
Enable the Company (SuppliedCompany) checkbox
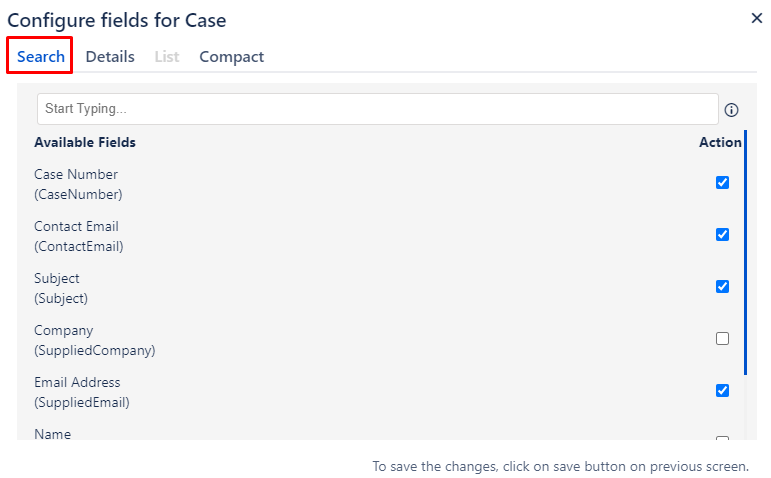point(722,338)
